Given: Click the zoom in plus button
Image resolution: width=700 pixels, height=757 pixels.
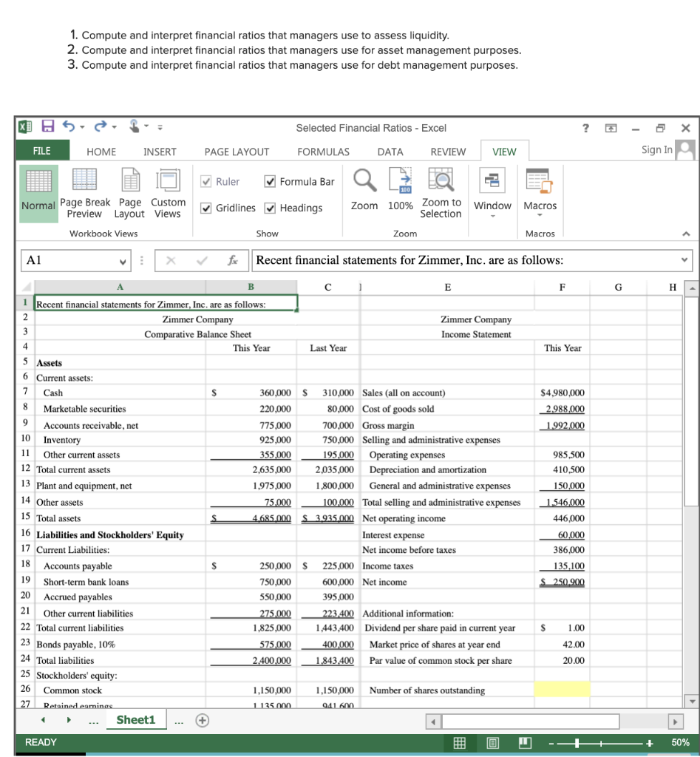Looking at the screenshot, I should click(649, 743).
